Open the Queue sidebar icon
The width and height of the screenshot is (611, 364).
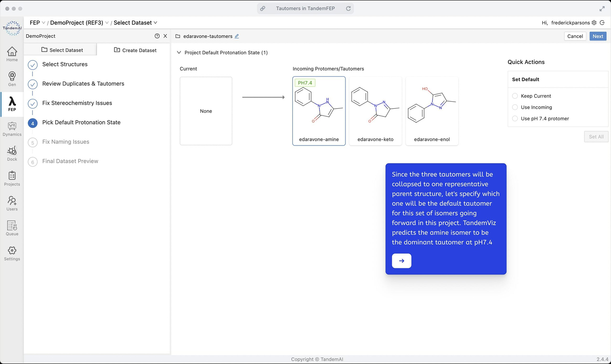[12, 228]
